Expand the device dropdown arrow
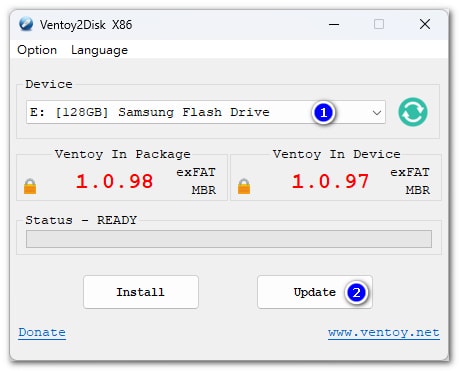Image resolution: width=459 pixels, height=371 pixels. click(377, 113)
